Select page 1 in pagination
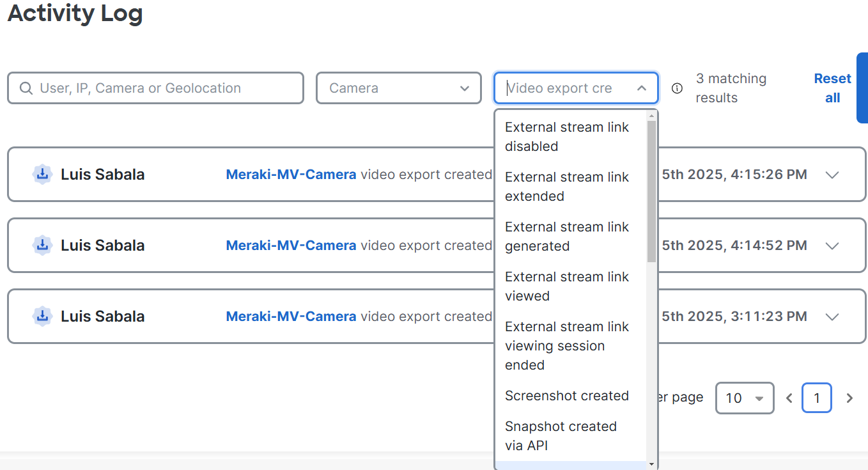 coord(816,398)
